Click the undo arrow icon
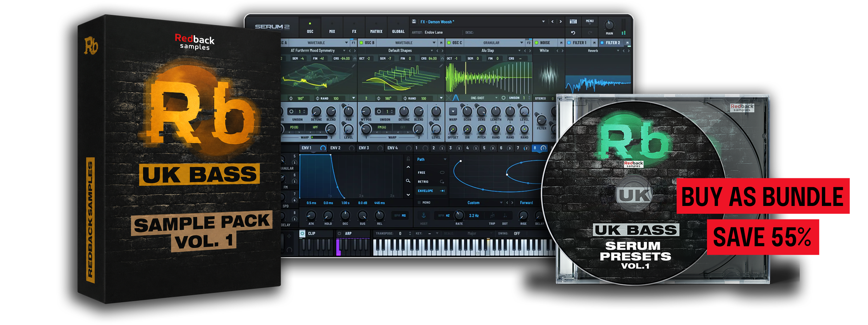Viewport: 868px width, 325px height. (x=573, y=33)
